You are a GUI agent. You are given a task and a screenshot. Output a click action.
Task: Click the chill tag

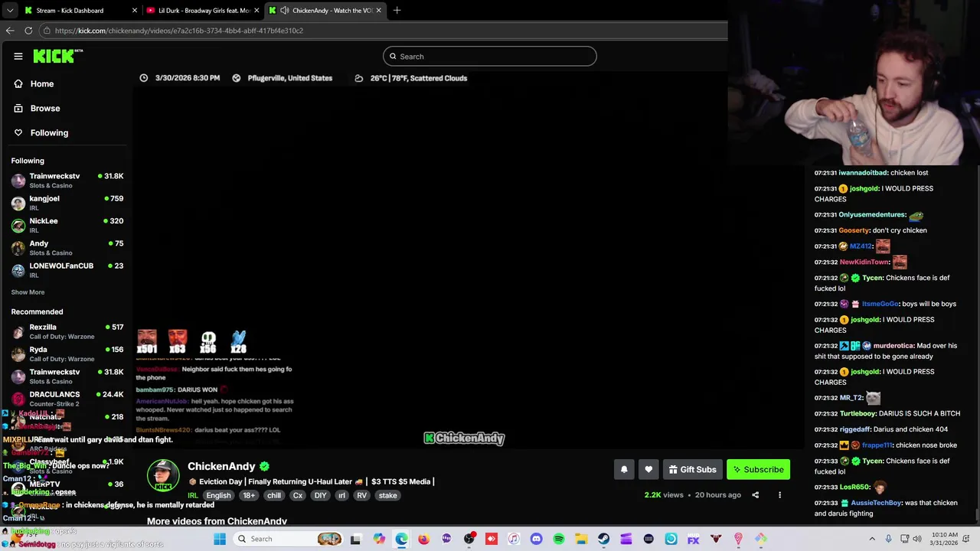click(x=274, y=495)
